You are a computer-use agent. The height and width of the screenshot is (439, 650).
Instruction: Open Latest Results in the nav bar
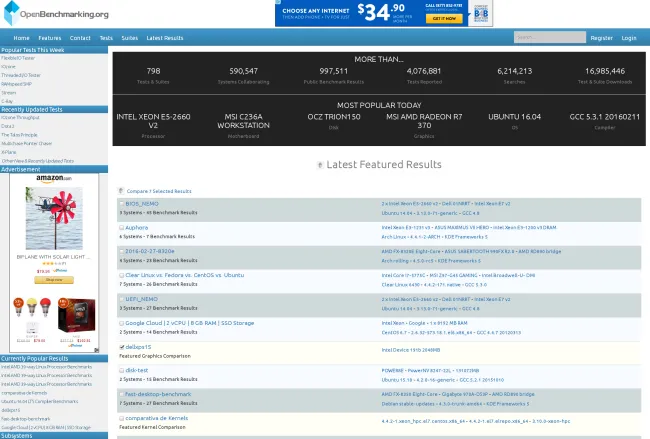point(165,38)
